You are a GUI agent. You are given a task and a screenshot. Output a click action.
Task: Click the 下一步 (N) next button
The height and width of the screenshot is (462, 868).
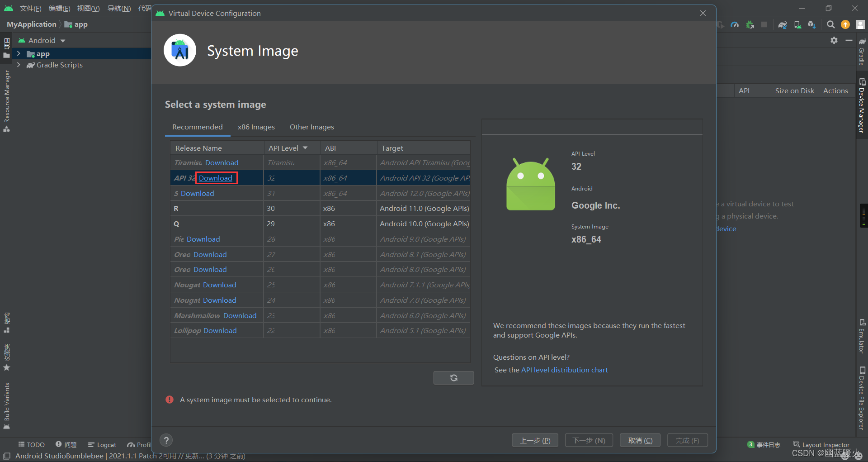(589, 440)
